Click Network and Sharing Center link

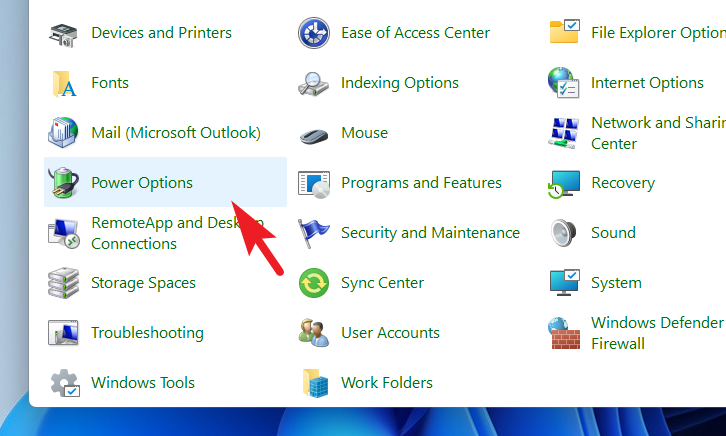pos(658,133)
